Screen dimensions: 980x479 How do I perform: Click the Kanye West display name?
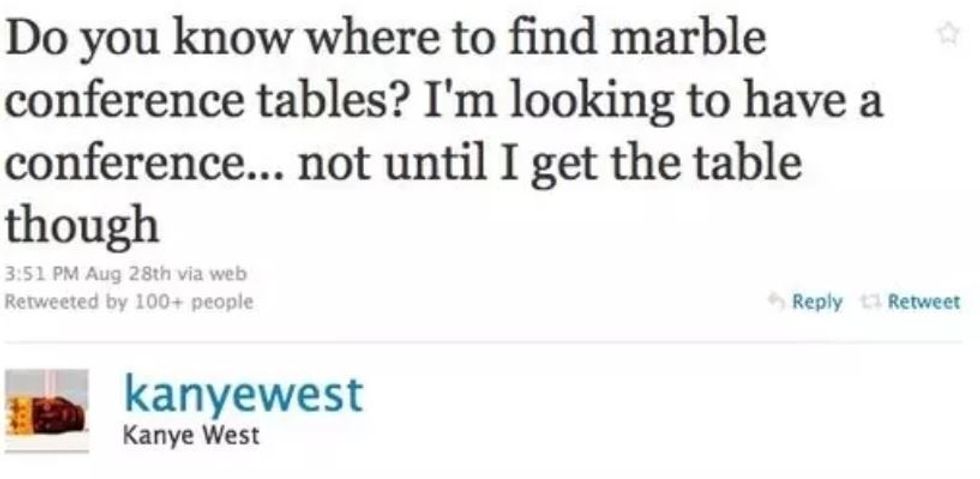(191, 435)
